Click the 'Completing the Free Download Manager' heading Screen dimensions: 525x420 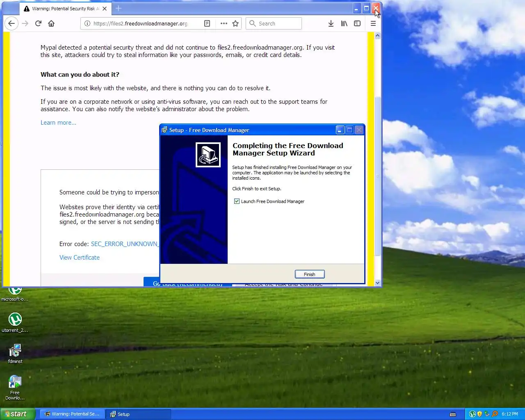click(288, 149)
